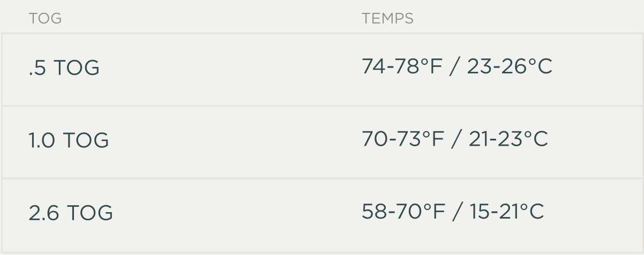Select the 15-21°C Celsius range
The width and height of the screenshot is (644, 255).
(x=507, y=212)
